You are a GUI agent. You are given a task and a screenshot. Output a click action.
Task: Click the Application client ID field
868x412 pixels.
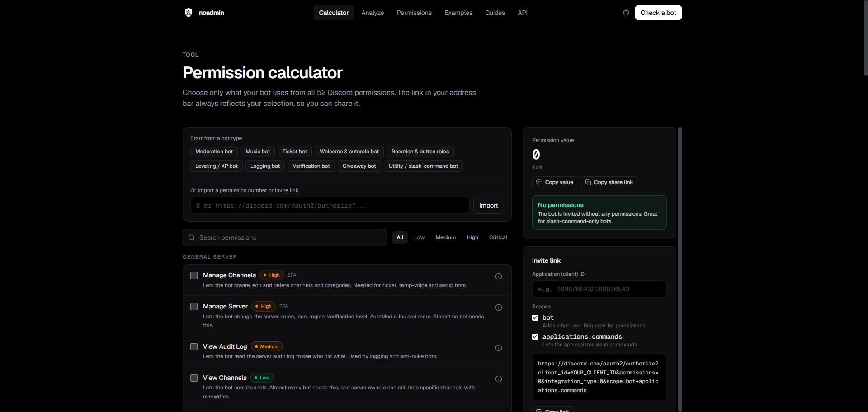pos(599,289)
